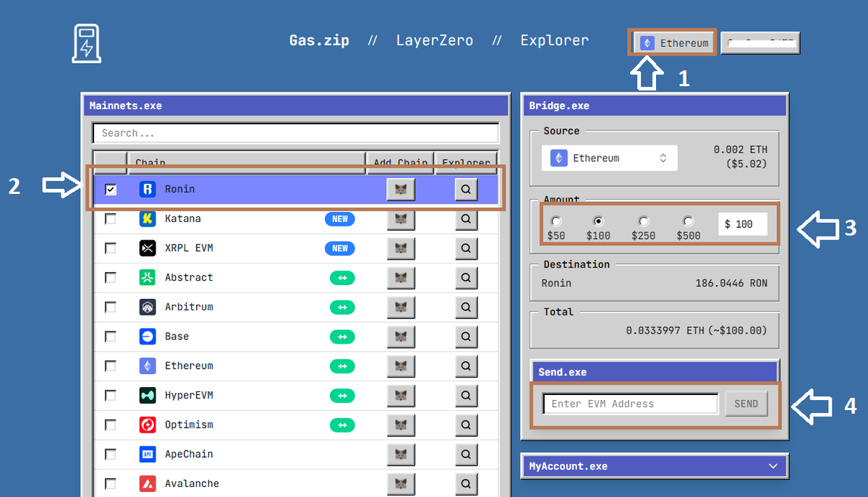The width and height of the screenshot is (868, 497).
Task: Open XRPL EVM explorer magnifier button
Action: point(467,248)
